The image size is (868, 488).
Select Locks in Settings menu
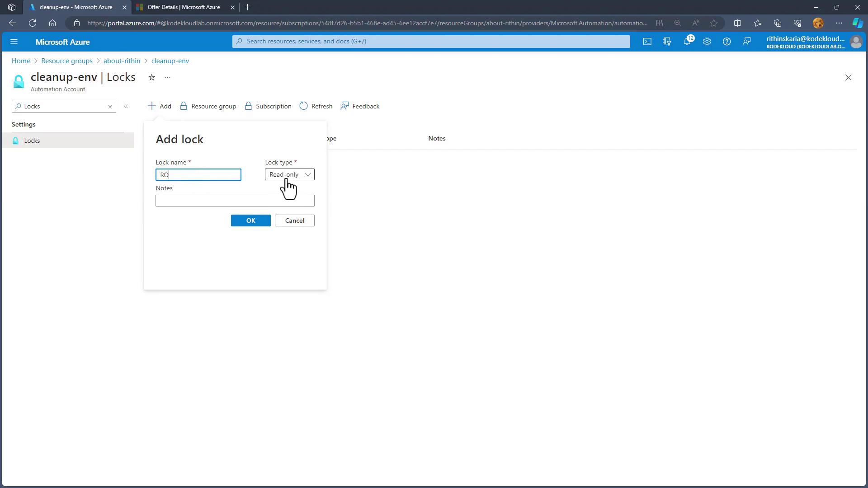pyautogui.click(x=32, y=141)
